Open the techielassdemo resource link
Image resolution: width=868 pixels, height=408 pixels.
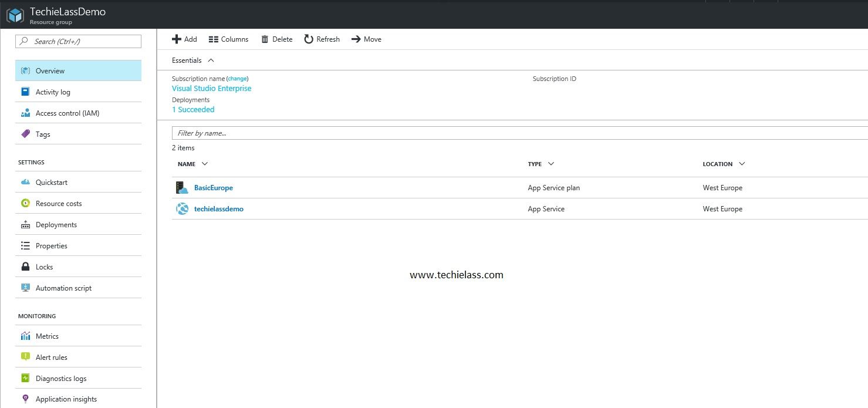219,209
